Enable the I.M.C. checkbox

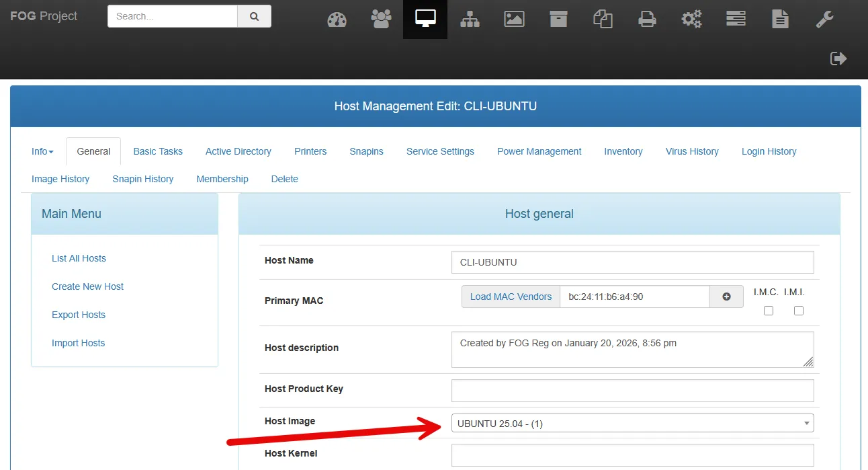click(x=769, y=311)
